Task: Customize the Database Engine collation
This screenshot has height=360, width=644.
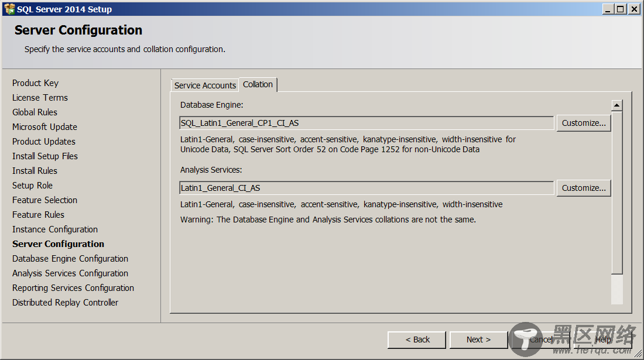Action: point(584,123)
